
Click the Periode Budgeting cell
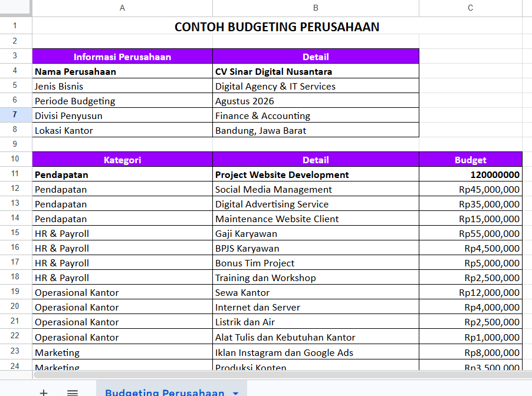point(123,101)
